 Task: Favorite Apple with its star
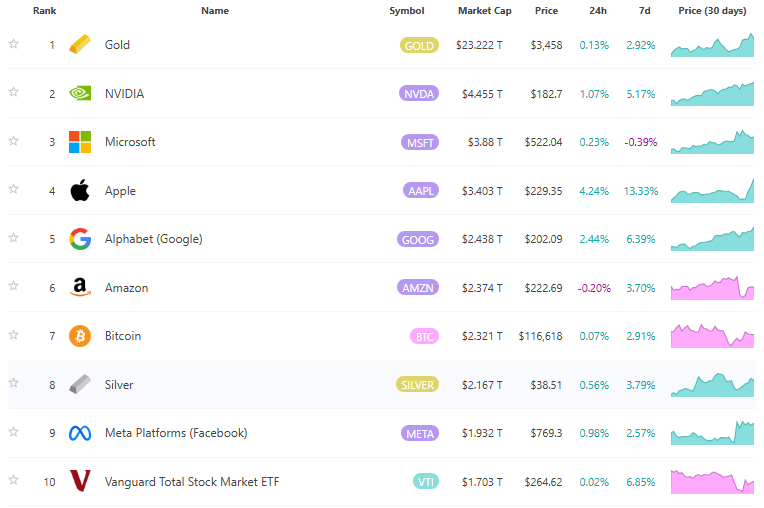click(x=14, y=188)
